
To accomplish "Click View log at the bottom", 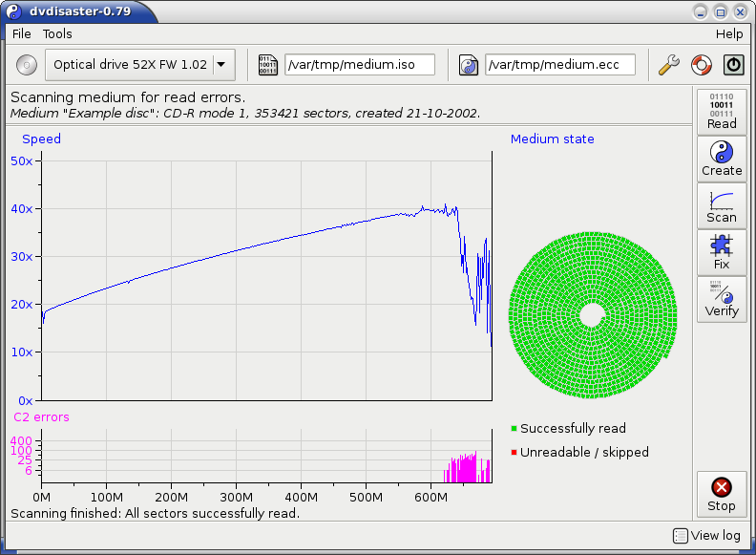I will (707, 536).
